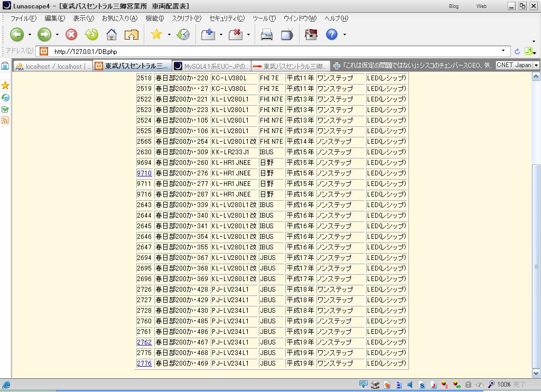
Task: Go forward with the green Forward arrow
Action: [x=44, y=34]
